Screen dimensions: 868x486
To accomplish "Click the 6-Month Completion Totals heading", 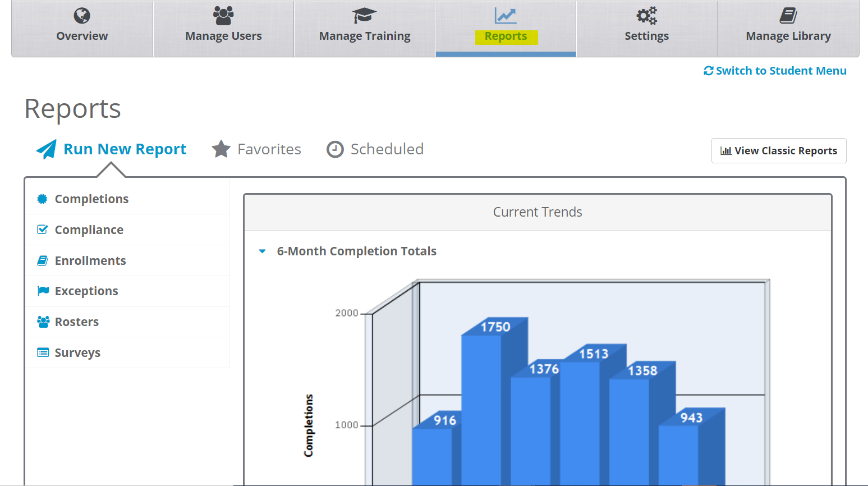I will click(x=357, y=251).
